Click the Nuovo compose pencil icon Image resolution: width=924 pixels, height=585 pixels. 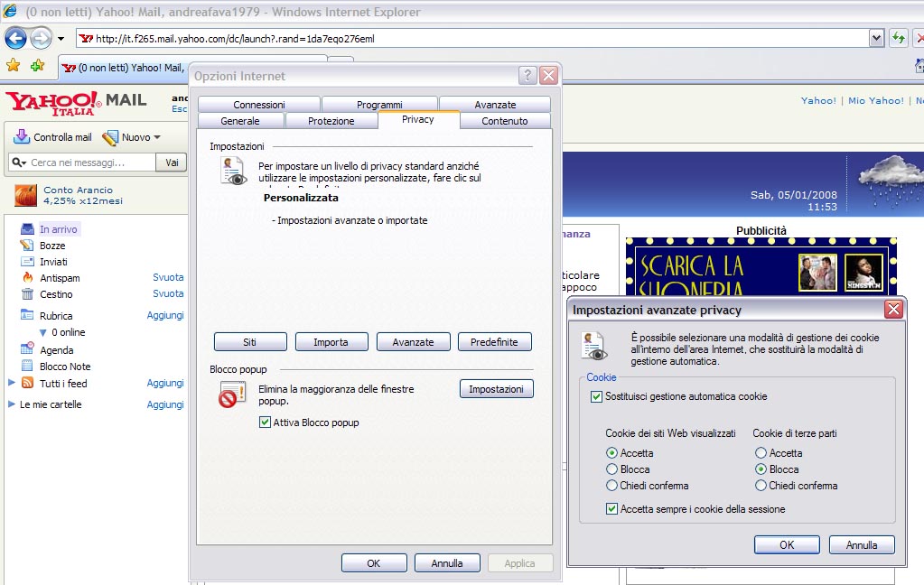(109, 137)
